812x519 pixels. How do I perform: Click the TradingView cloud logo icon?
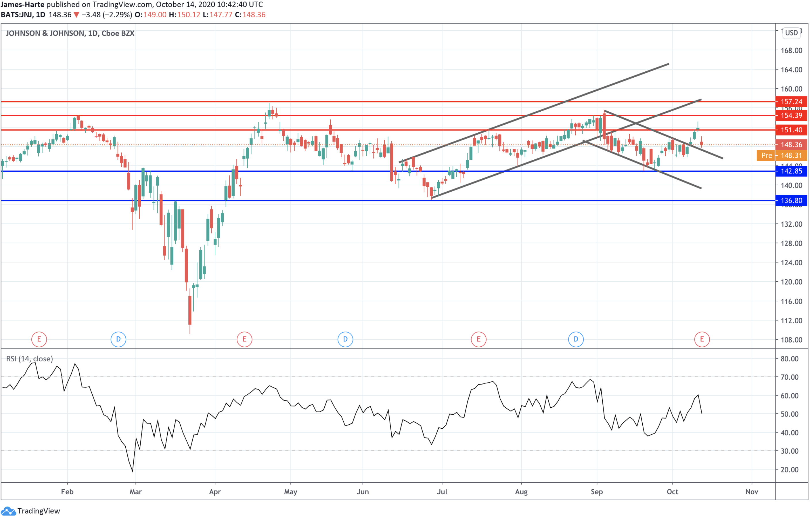(8, 511)
